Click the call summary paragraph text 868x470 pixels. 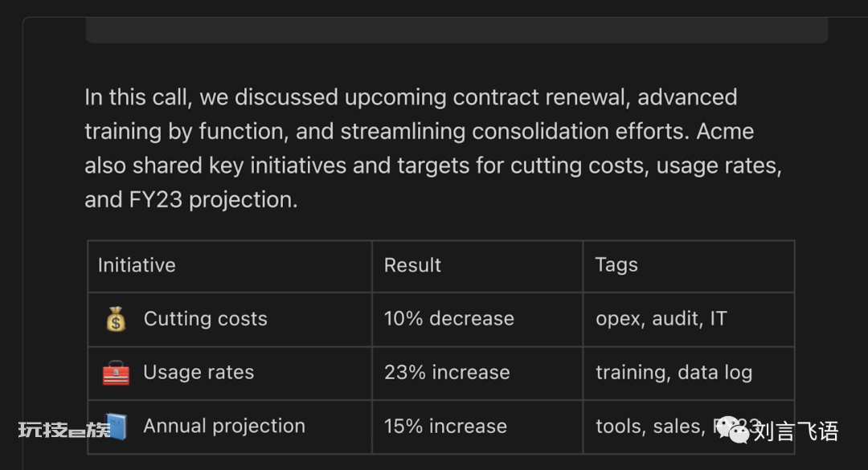tap(433, 149)
